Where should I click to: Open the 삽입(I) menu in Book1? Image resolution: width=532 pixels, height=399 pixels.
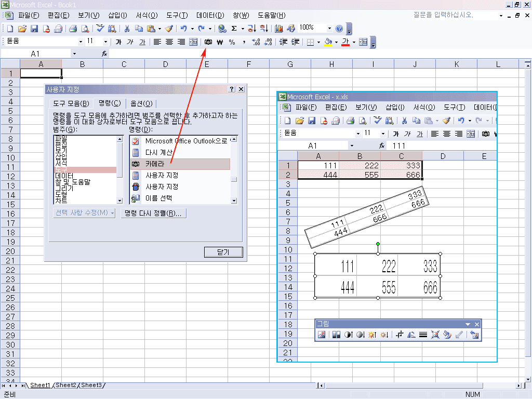[x=117, y=15]
